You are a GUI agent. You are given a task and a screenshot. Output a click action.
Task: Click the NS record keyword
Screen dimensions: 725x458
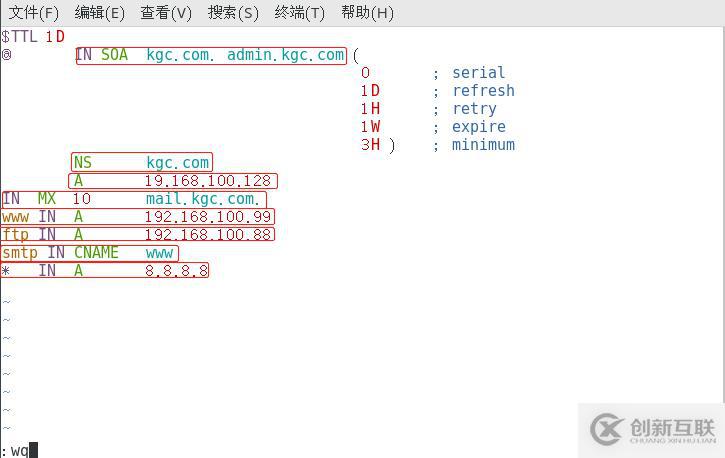tap(83, 163)
